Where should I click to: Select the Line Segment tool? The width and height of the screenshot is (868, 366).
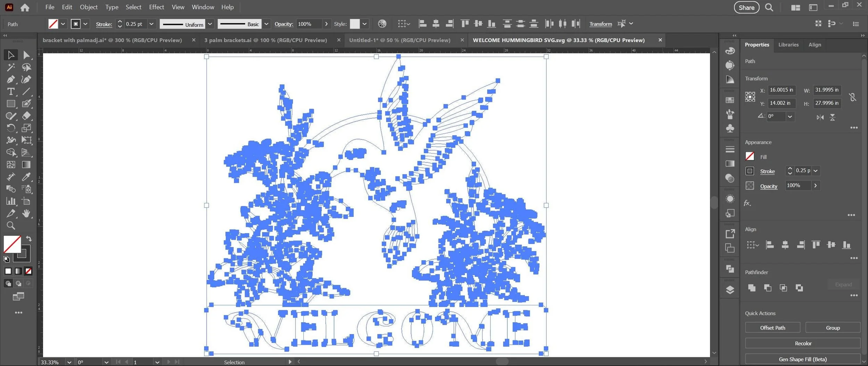(x=26, y=92)
